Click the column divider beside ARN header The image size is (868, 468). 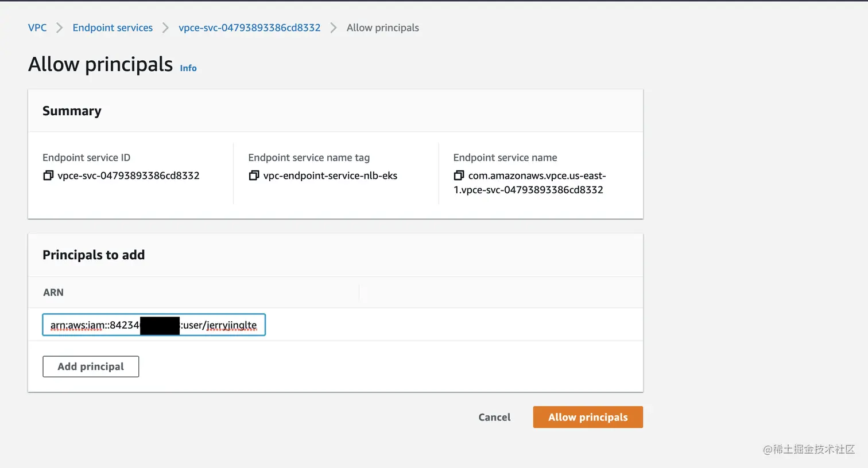[359, 292]
